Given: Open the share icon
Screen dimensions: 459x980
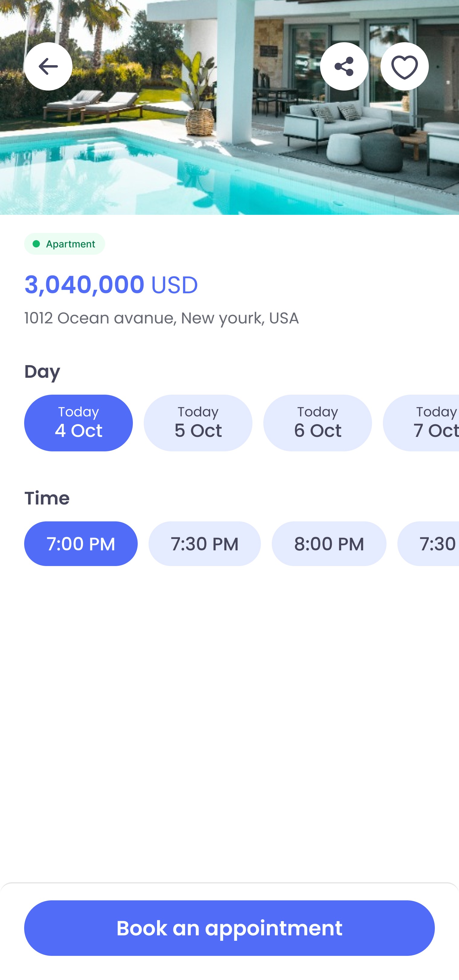Looking at the screenshot, I should pos(344,66).
